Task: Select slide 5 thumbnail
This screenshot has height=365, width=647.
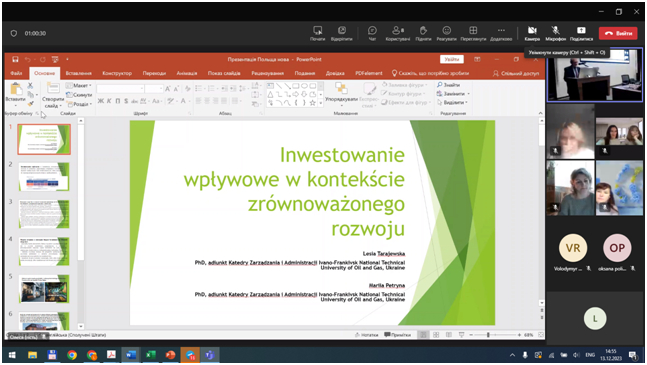Action: (44, 289)
